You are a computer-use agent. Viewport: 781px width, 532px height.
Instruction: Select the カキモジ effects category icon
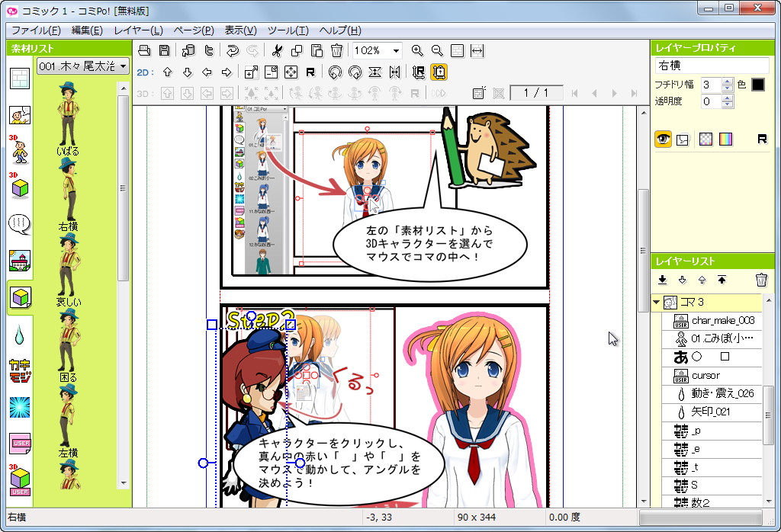point(15,372)
